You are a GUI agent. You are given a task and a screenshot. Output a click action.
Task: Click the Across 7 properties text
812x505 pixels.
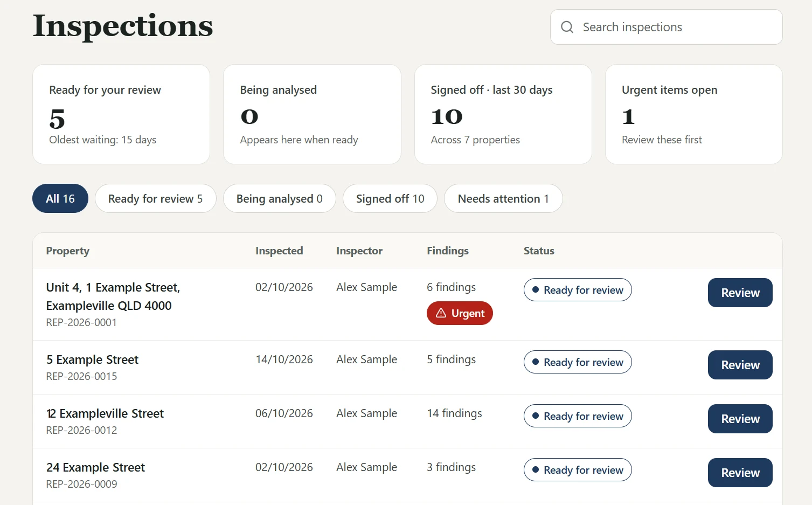click(x=475, y=140)
